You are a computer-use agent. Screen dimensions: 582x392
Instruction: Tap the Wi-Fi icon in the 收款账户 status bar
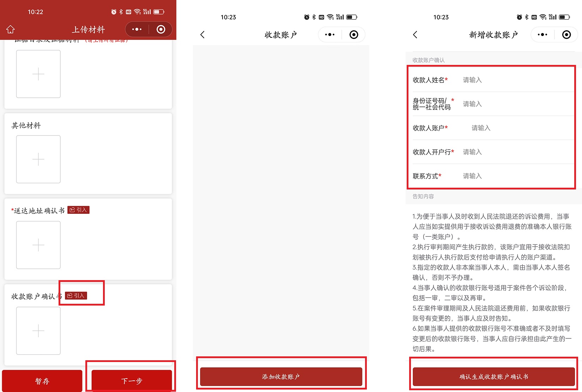330,17
